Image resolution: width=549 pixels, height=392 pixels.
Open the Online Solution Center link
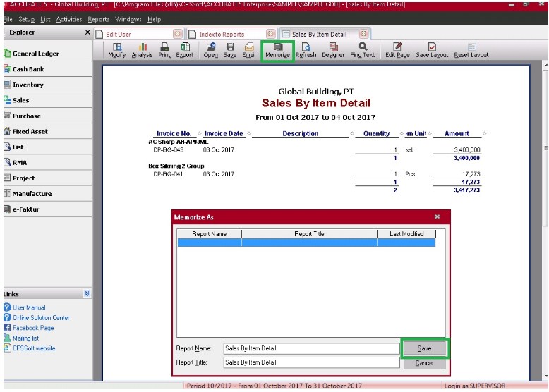(41, 318)
